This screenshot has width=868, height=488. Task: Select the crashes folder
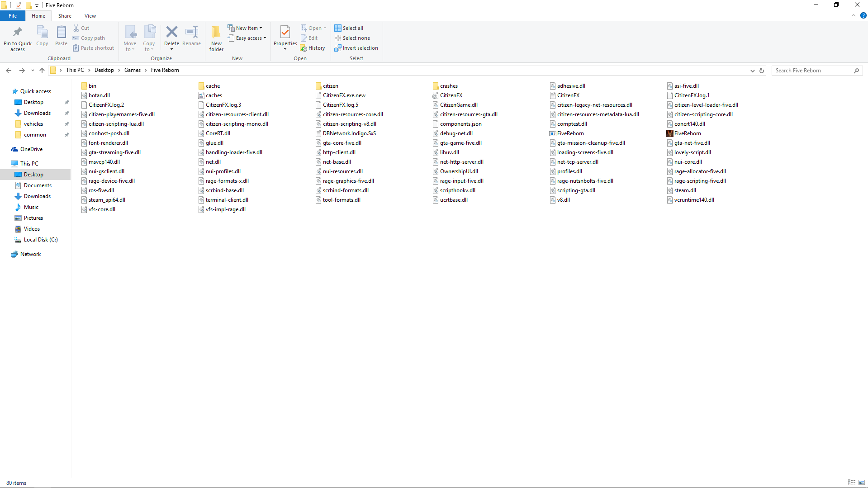445,86
